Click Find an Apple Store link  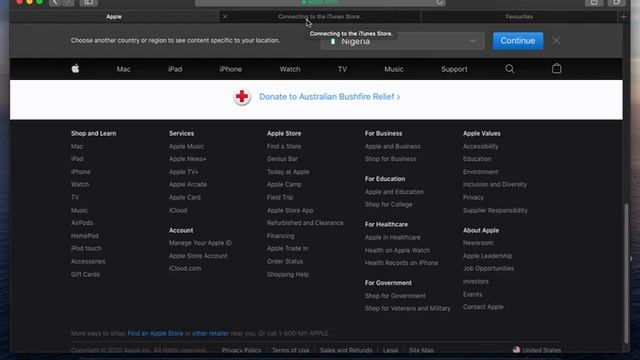(156, 333)
